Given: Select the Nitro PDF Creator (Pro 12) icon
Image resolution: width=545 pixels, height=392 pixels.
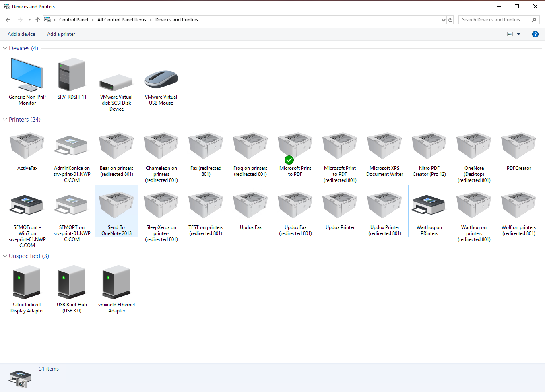Looking at the screenshot, I should (x=429, y=146).
